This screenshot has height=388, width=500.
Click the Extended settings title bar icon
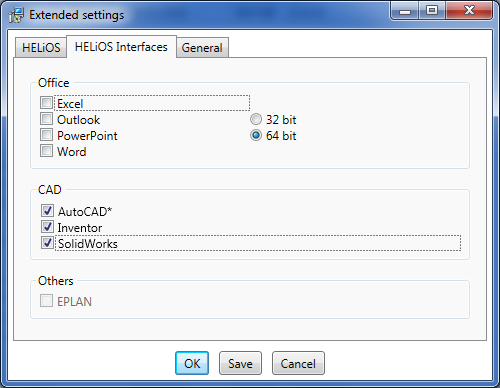pyautogui.click(x=16, y=15)
